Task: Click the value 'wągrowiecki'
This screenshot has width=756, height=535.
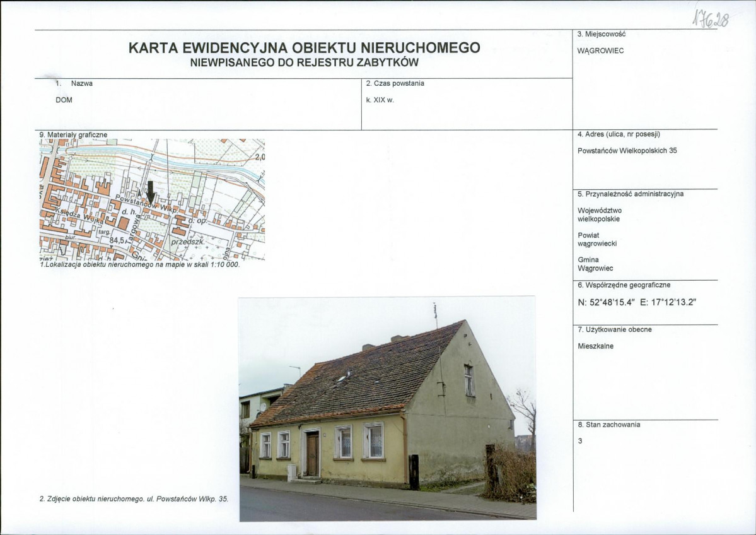Action: tap(597, 244)
